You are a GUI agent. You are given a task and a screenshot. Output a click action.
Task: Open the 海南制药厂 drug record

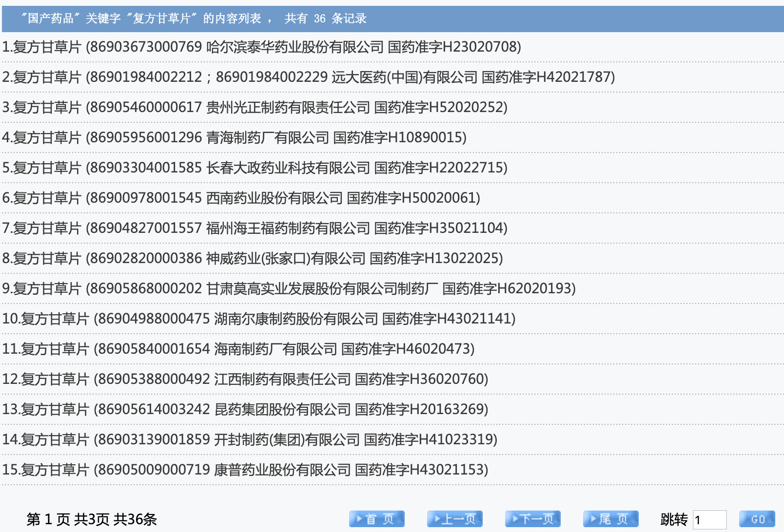[x=238, y=349]
